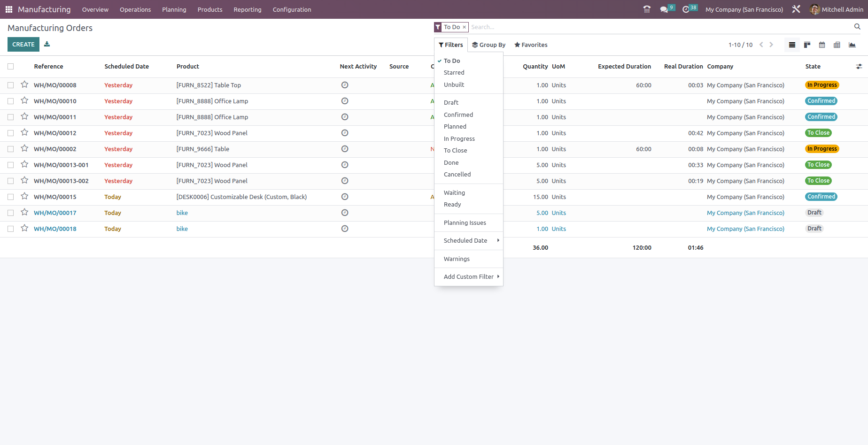Image resolution: width=868 pixels, height=445 pixels.
Task: Filter by Confirmed state
Action: tap(469, 115)
